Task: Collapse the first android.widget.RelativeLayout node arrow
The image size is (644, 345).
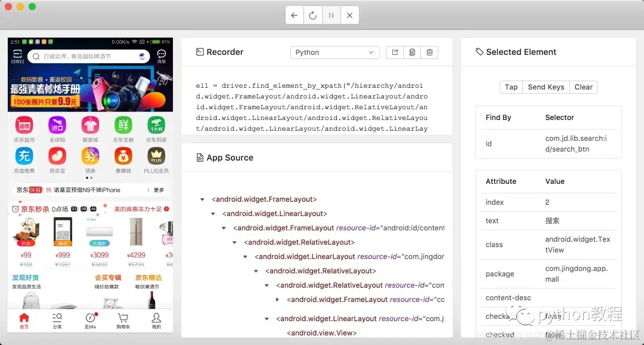Action: [x=234, y=242]
